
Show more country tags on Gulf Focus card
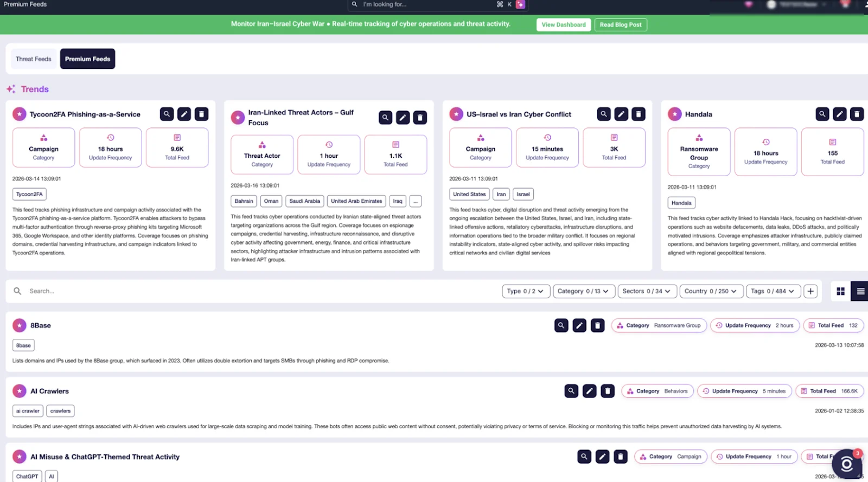coord(416,201)
